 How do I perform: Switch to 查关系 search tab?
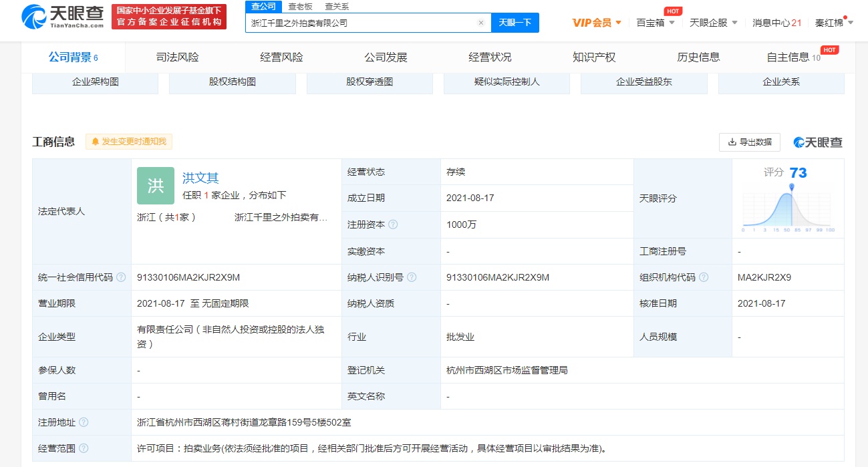[x=337, y=6]
